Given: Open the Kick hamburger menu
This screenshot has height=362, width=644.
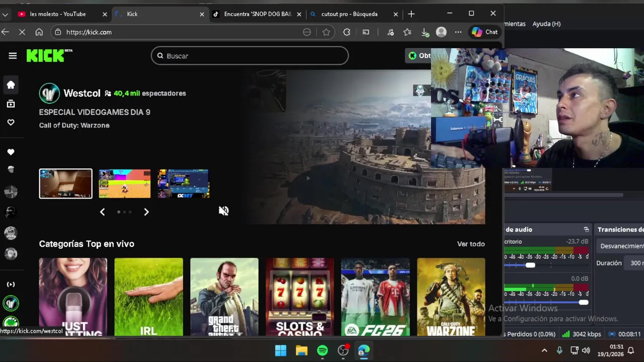Looking at the screenshot, I should point(13,56).
